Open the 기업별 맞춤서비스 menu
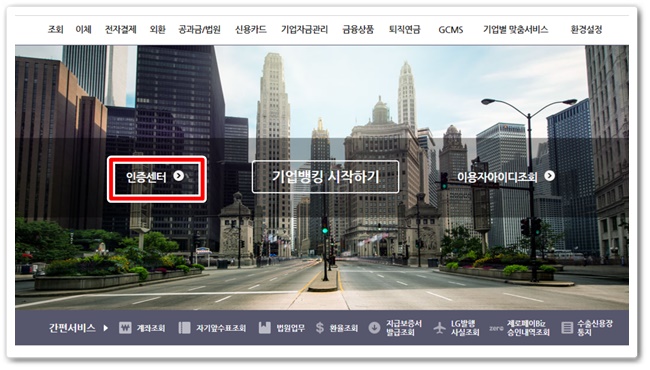The height and width of the screenshot is (370, 650). click(x=515, y=29)
